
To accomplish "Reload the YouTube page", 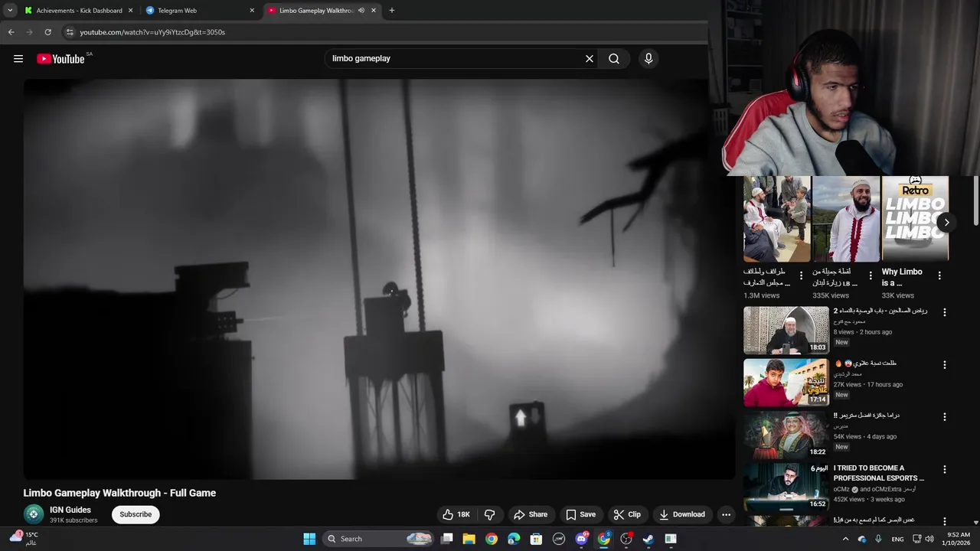I will (x=47, y=32).
